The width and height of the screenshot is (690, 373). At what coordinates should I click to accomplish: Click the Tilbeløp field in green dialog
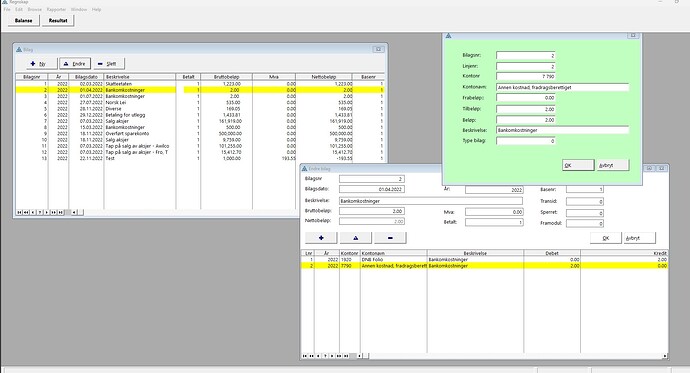click(x=525, y=109)
